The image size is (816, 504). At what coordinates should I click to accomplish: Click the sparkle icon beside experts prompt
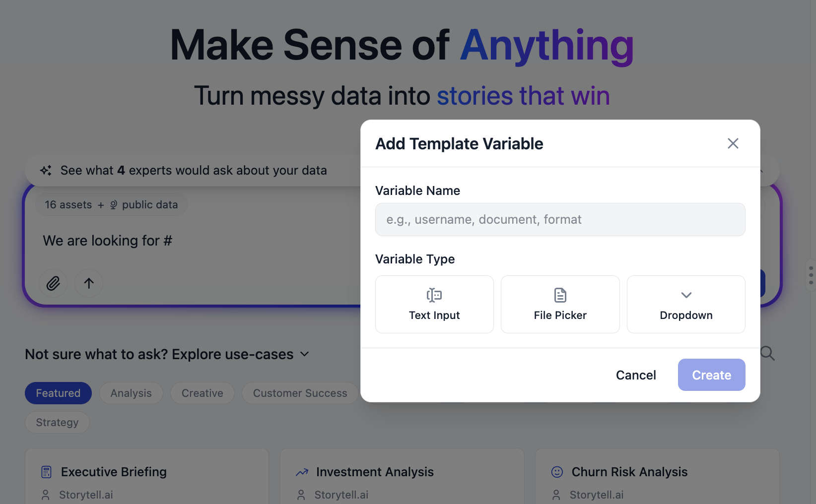tap(46, 170)
